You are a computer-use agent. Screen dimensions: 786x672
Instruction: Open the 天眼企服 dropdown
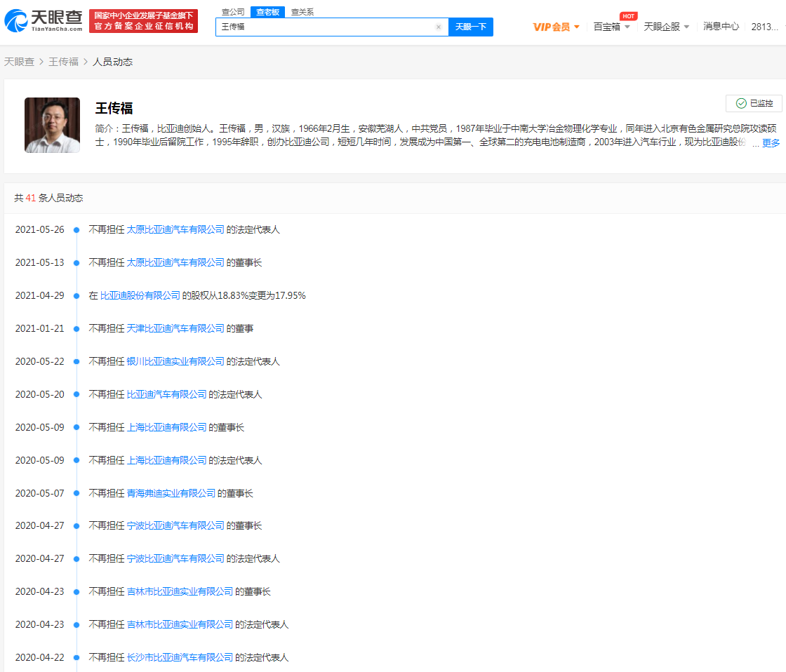pyautogui.click(x=666, y=27)
